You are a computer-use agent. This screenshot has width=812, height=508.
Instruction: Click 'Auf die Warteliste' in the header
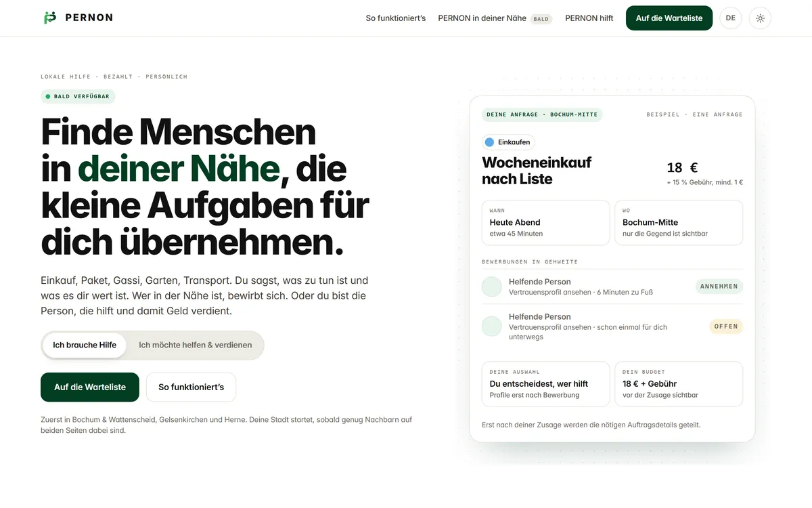point(669,18)
